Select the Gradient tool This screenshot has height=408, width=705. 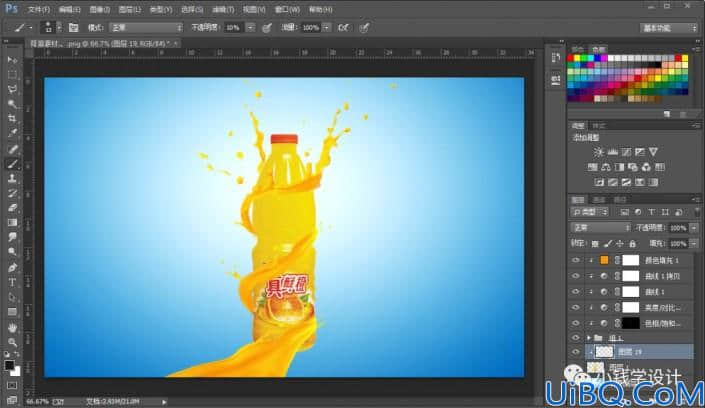coord(12,223)
